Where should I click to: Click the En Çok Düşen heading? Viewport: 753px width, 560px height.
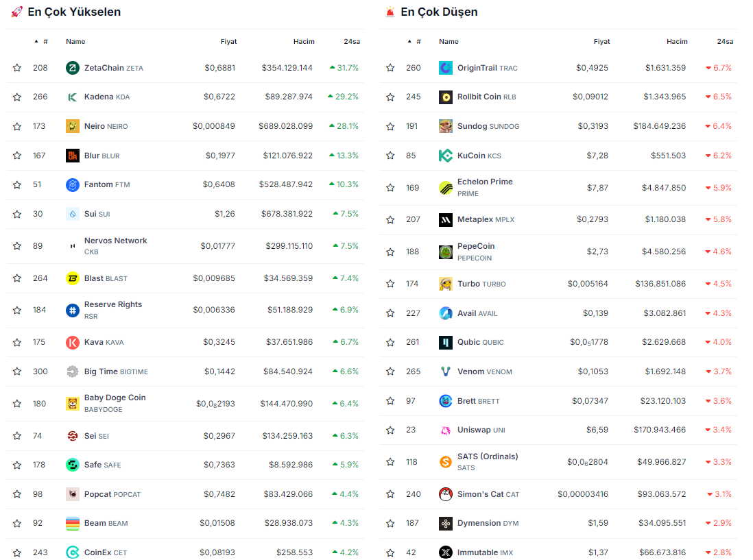point(439,12)
